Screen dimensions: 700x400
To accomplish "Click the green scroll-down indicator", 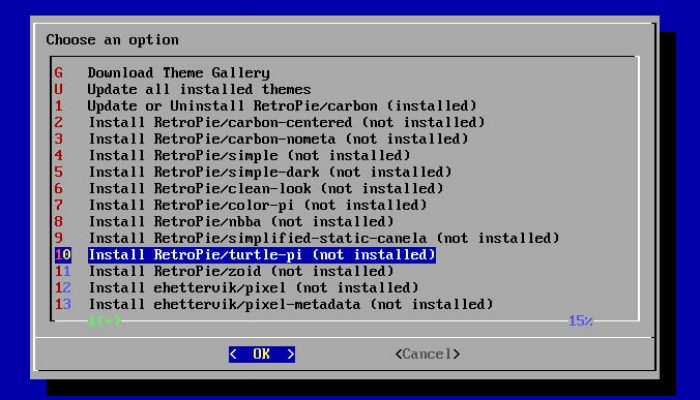I will click(104, 320).
